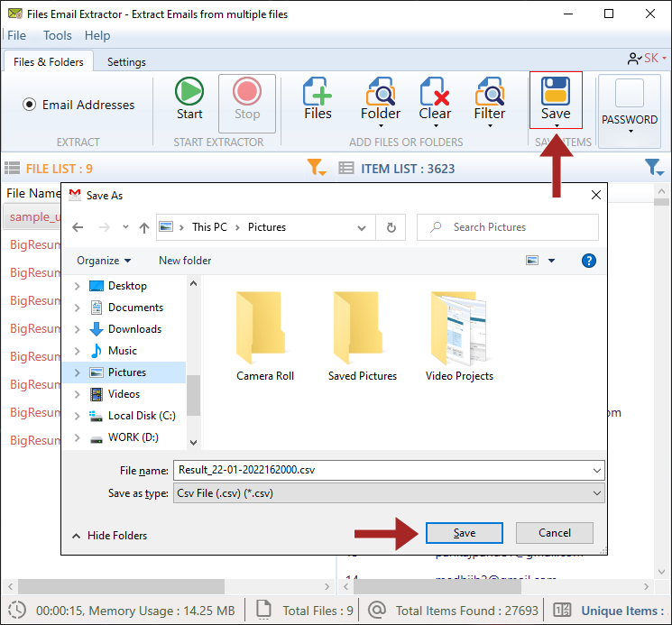This screenshot has width=672, height=625.
Task: Expand the Local Disk (C:) node
Action: [78, 416]
